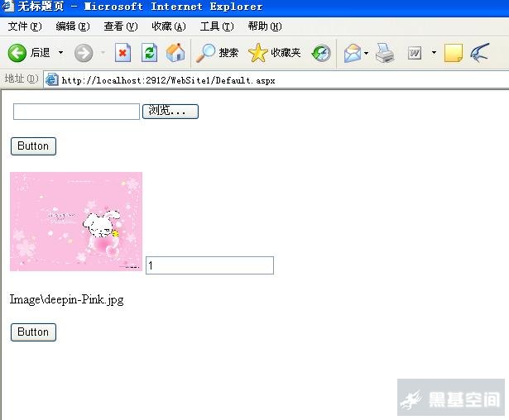Refresh the page with the green arrows icon
Screen dimensions: 509x420
[149, 53]
